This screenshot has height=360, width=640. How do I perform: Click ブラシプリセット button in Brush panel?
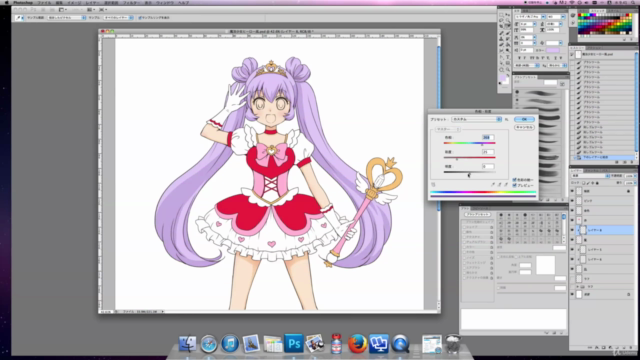click(x=478, y=214)
